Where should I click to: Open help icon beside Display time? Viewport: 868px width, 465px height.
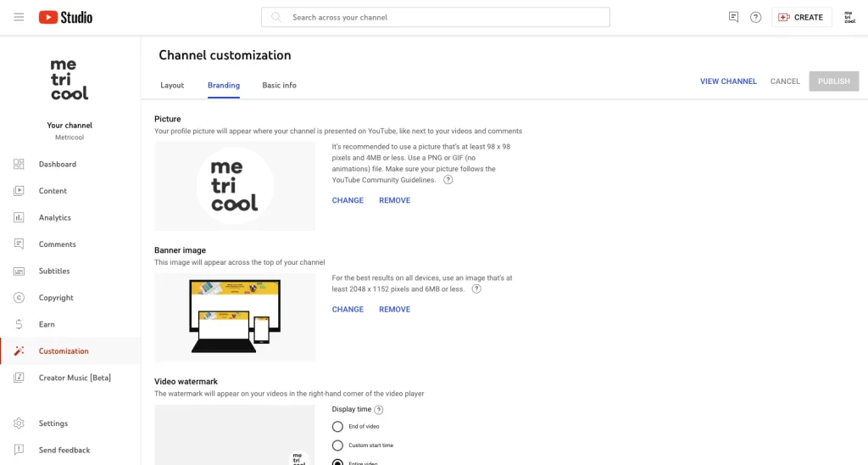point(379,410)
